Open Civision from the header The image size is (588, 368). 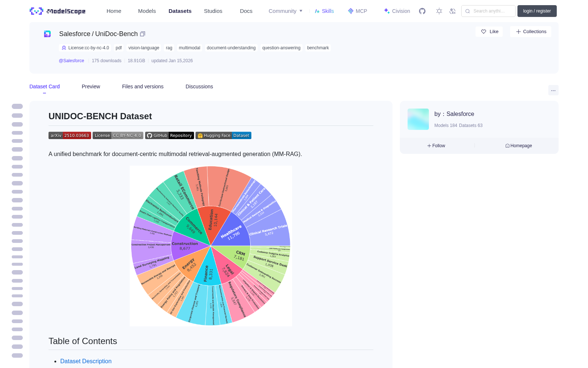pyautogui.click(x=397, y=11)
